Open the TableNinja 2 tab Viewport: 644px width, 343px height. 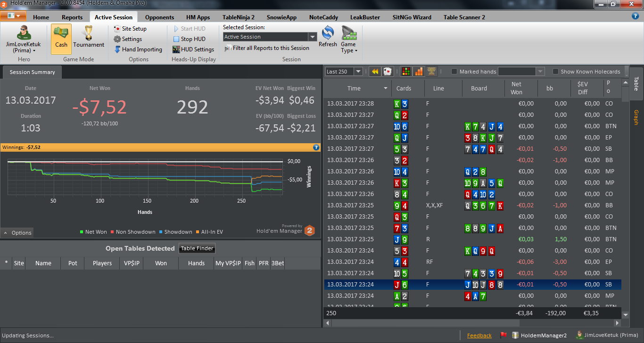point(239,17)
